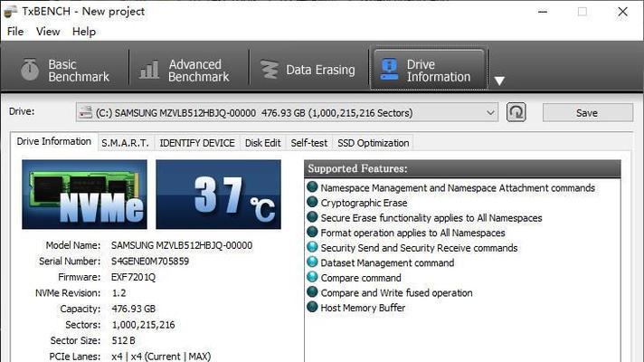Click the Model Name label
Viewport: 644px width, 362px height.
coord(73,245)
